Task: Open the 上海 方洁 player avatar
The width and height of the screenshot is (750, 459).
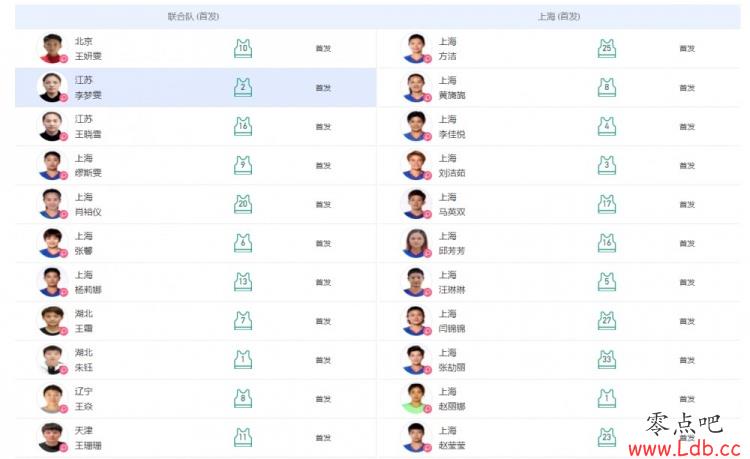Action: [x=416, y=48]
